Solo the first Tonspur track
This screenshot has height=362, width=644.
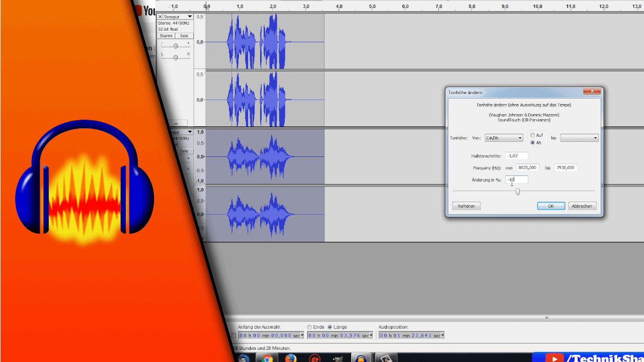click(x=184, y=36)
